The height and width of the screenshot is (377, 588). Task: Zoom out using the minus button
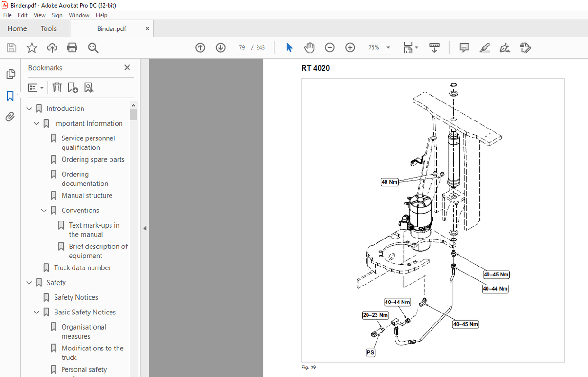[x=330, y=47]
